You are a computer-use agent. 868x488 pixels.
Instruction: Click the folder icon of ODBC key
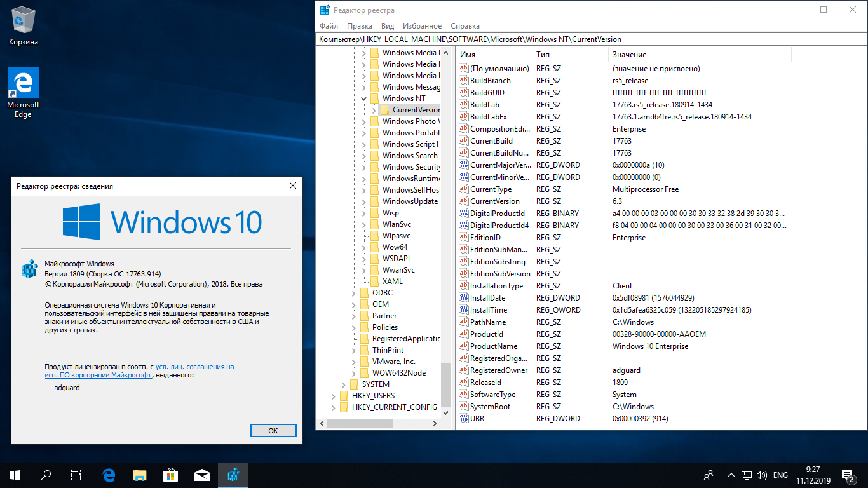[x=364, y=293]
